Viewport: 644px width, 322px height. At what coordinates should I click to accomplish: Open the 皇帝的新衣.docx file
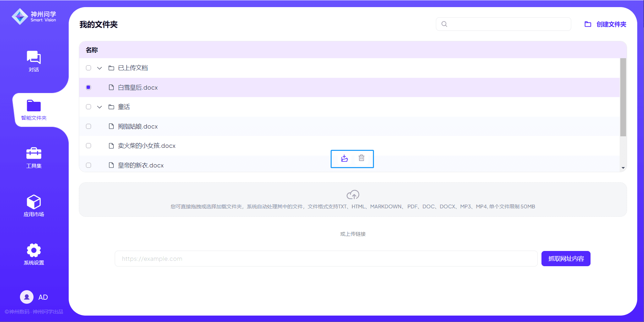(x=140, y=165)
